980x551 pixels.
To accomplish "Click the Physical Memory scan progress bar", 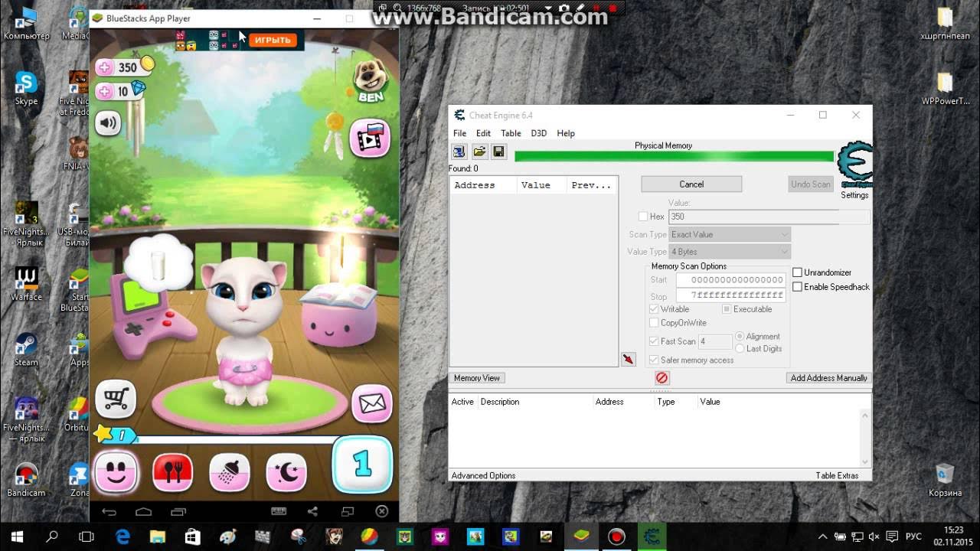I will [674, 156].
